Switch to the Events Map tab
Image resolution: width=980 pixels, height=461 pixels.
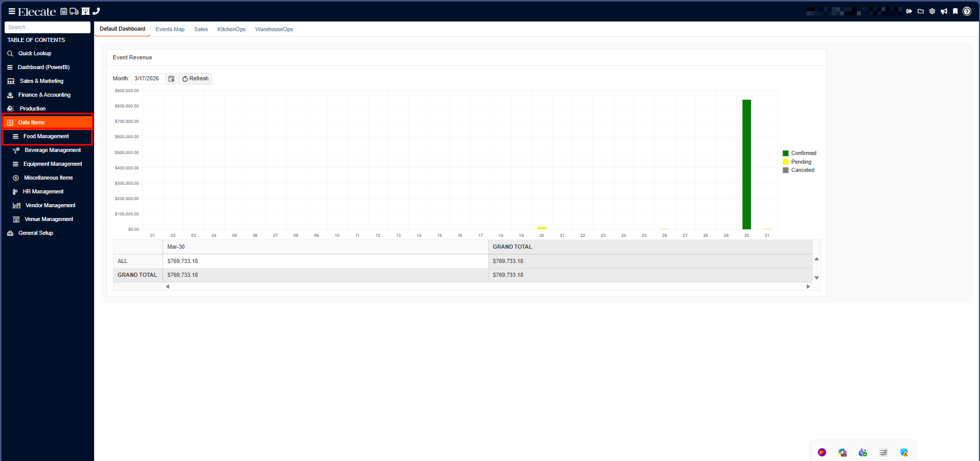point(170,29)
